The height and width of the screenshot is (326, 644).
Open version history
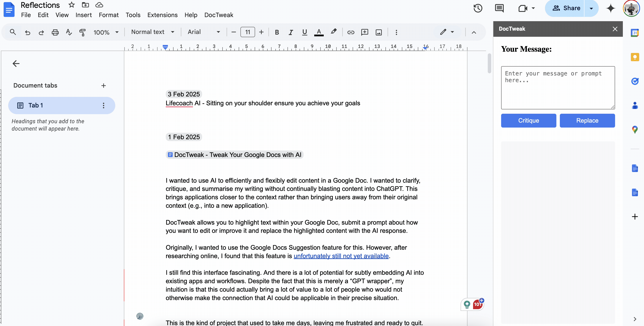478,8
